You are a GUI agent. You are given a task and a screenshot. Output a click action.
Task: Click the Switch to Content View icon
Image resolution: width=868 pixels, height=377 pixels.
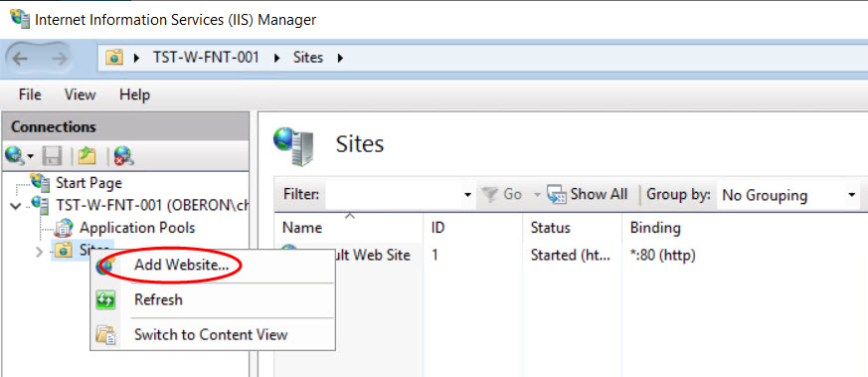click(105, 335)
